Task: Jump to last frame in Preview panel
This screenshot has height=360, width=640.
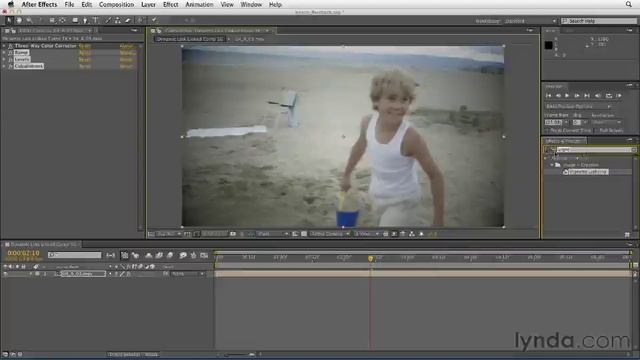Action: coord(587,96)
